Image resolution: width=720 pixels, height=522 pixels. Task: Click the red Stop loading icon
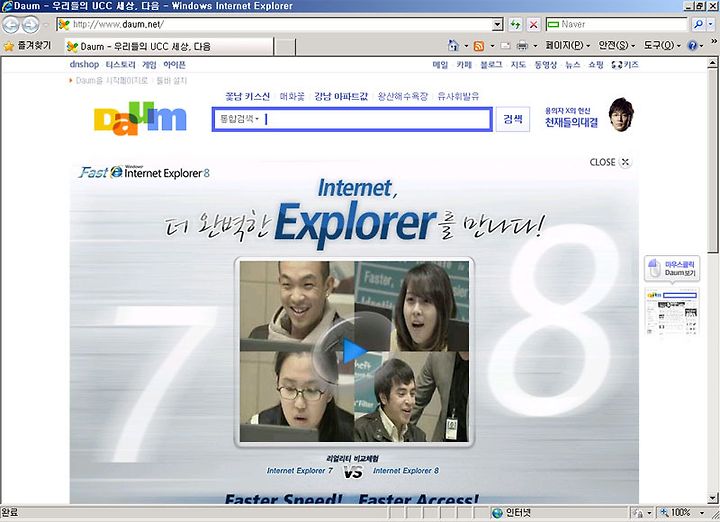point(533,25)
